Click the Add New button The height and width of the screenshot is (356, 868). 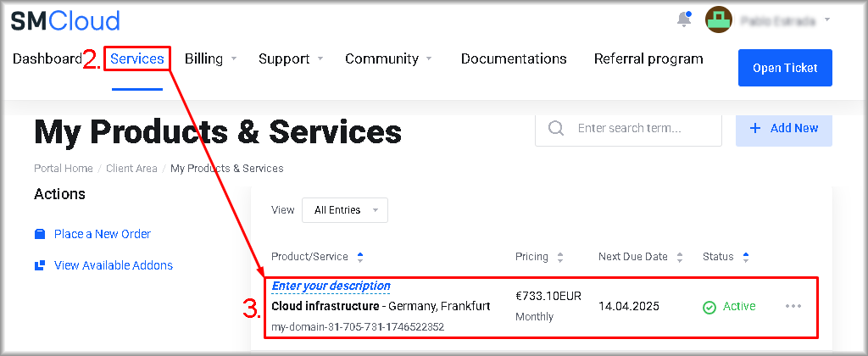pos(783,128)
